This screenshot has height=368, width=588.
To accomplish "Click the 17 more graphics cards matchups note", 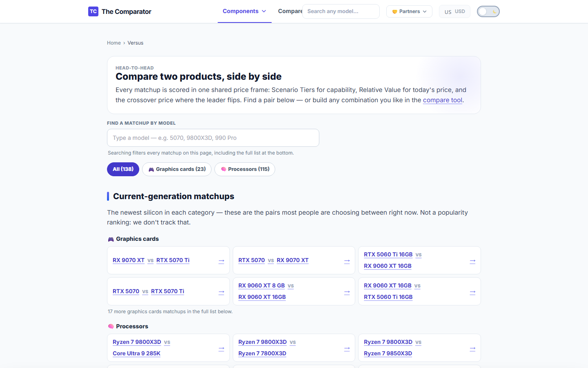I will pos(170,312).
